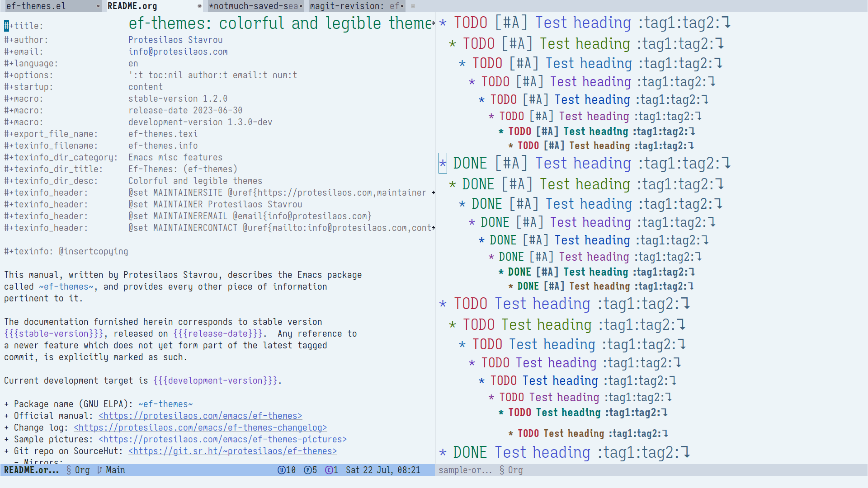Click #+language: keyword
Image resolution: width=868 pixels, height=488 pixels.
point(31,63)
